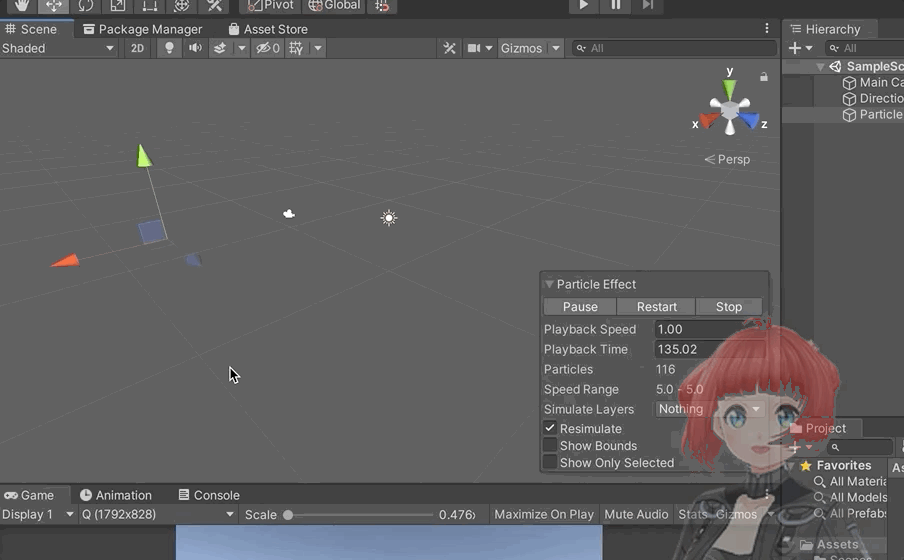Select the Transform tool
Screen dimensions: 904x560
coord(182,6)
